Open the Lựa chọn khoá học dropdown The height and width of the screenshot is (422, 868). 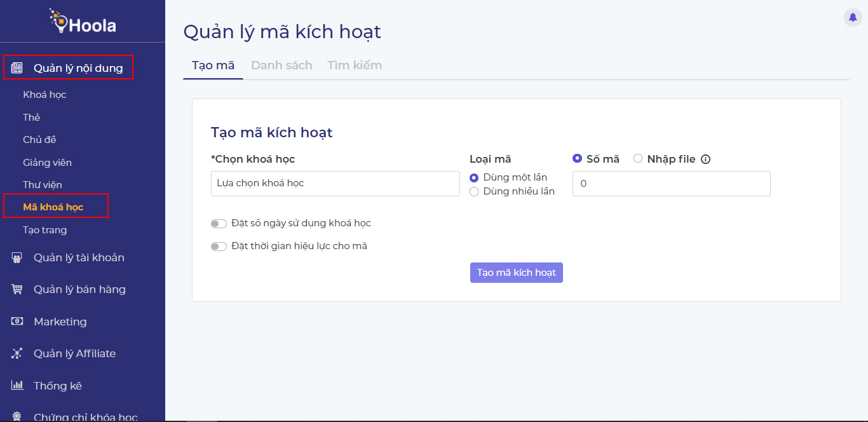click(335, 183)
